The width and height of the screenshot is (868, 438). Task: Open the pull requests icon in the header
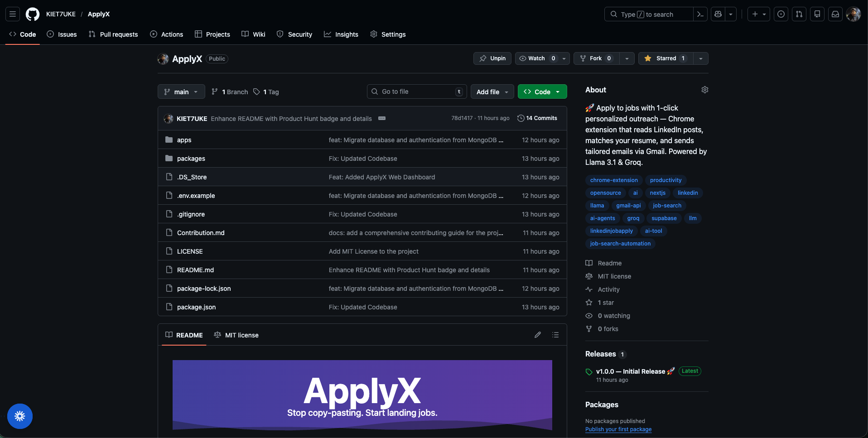[799, 14]
